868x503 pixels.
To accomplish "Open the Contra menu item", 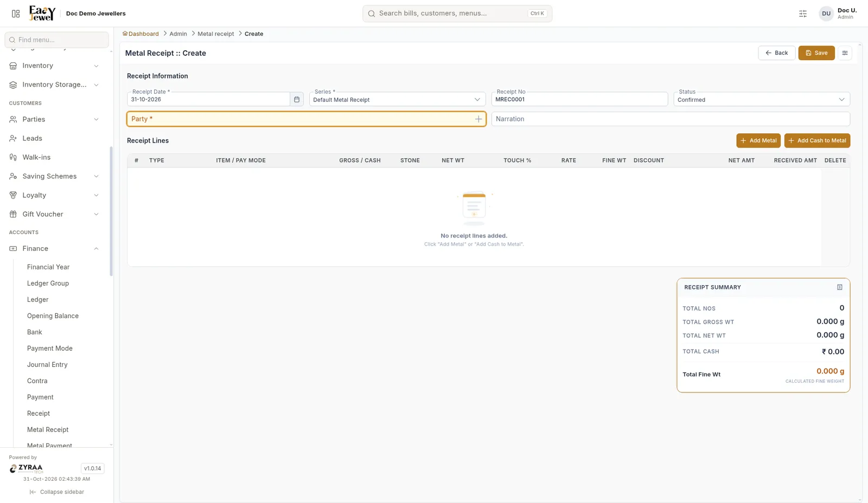I will tap(37, 381).
